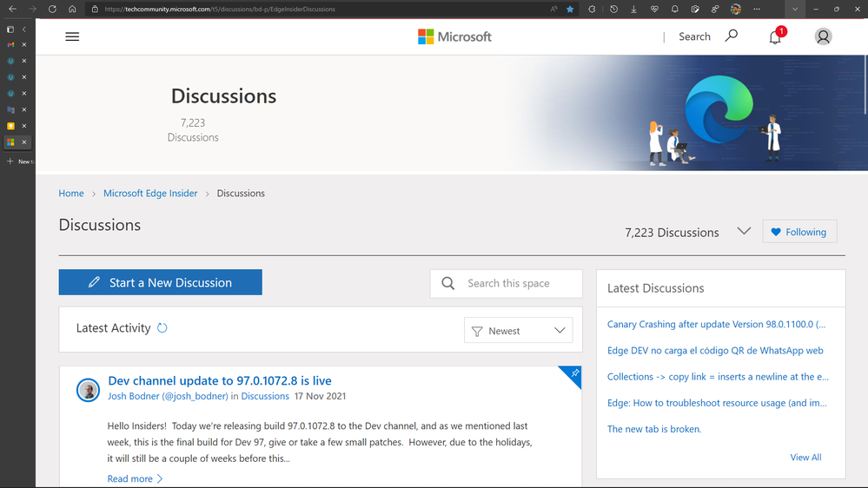Image resolution: width=868 pixels, height=488 pixels.
Task: Open the Downloads arrow icon
Action: tap(633, 9)
